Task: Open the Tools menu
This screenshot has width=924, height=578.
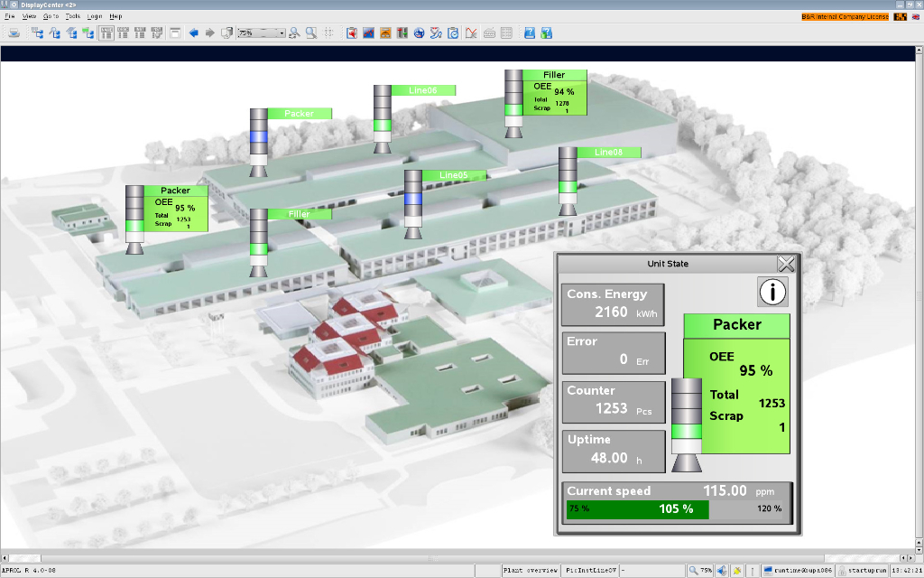Action: [x=72, y=16]
